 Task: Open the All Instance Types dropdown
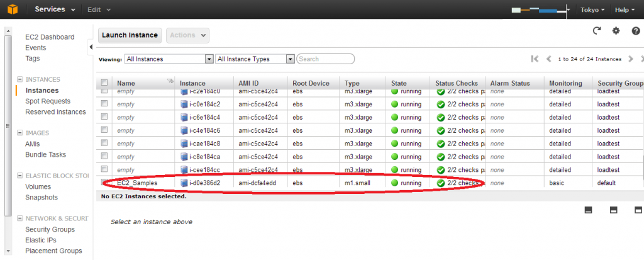tap(255, 59)
